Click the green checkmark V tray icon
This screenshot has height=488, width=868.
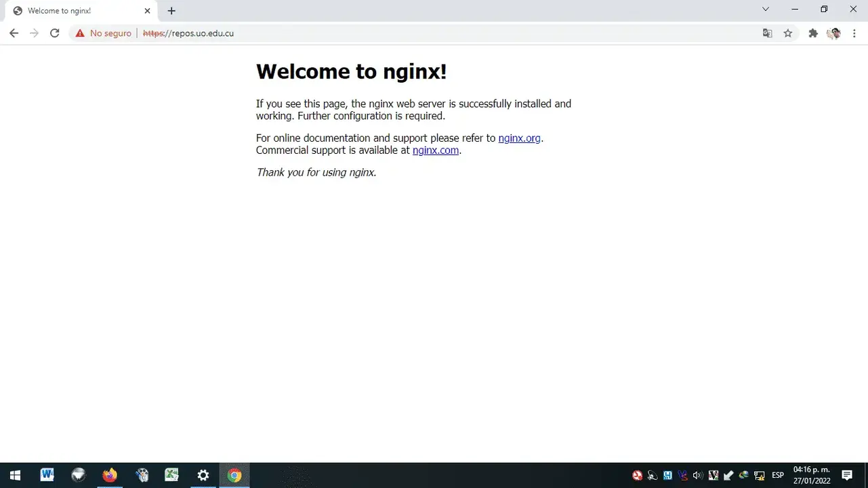[x=713, y=476]
